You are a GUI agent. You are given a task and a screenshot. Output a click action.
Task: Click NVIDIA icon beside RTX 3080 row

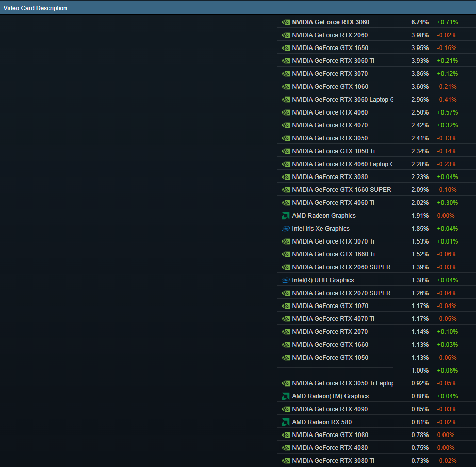click(286, 177)
